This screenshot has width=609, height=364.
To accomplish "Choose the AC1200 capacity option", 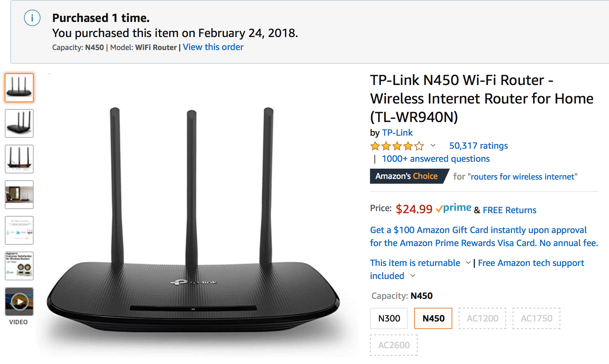I will pos(482,318).
